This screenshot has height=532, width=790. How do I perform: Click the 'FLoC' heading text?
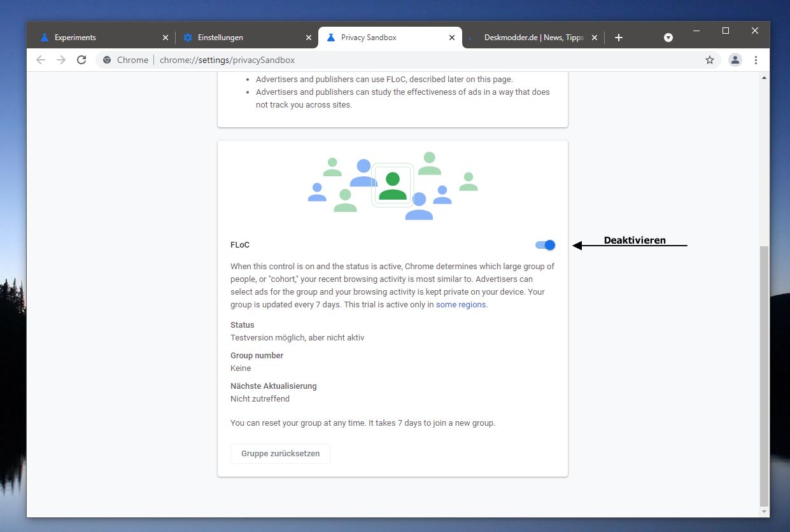240,245
